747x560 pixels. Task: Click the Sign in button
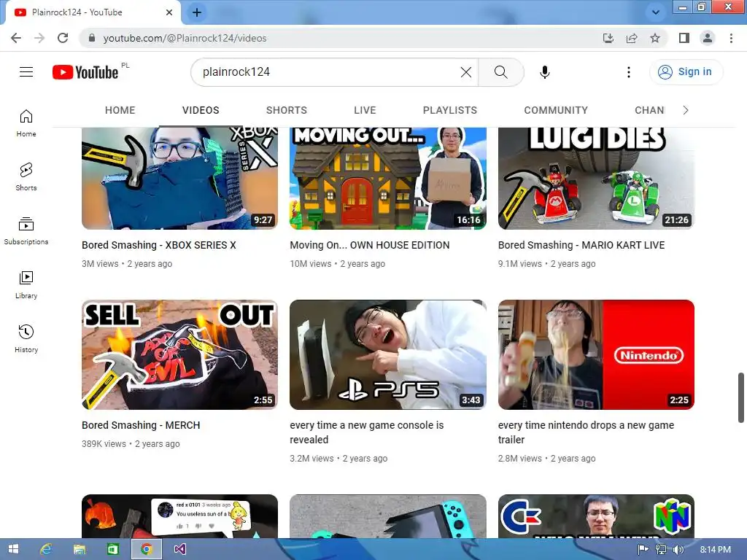tap(686, 72)
